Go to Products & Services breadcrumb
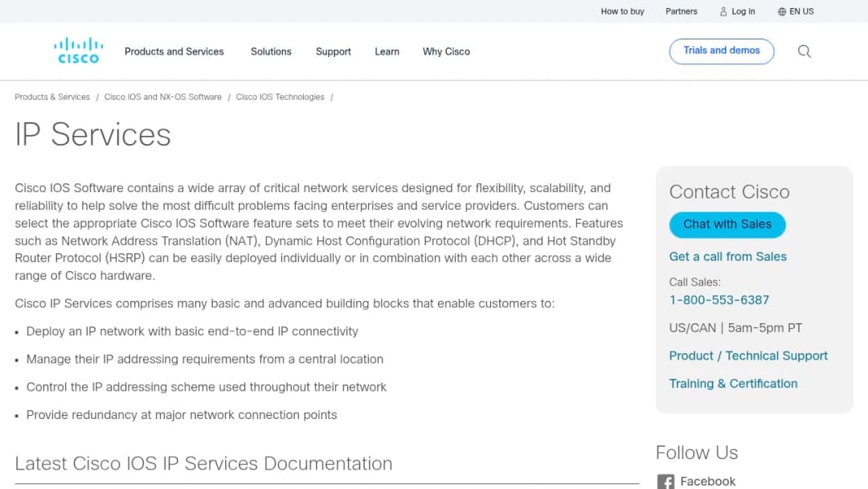 point(52,97)
